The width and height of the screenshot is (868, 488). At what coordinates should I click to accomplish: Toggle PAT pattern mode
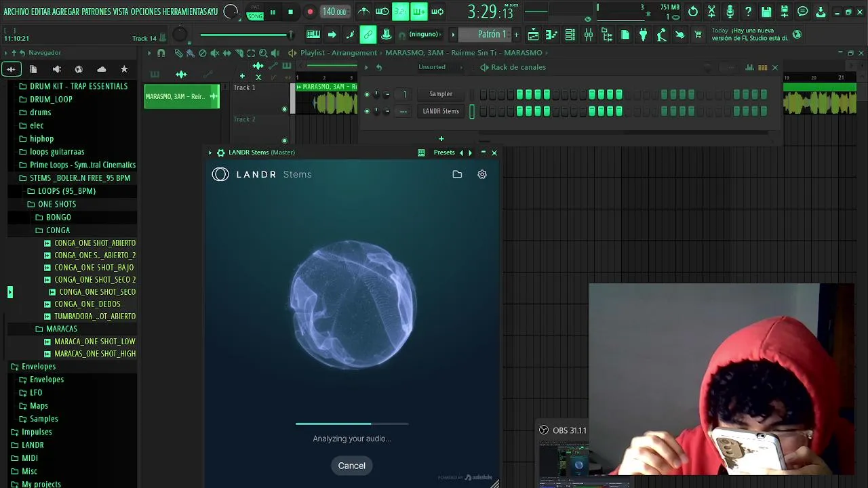click(x=255, y=7)
